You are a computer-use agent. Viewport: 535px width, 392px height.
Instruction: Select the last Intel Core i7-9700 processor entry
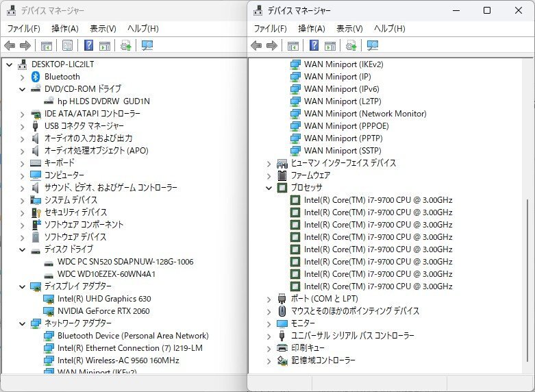point(378,286)
